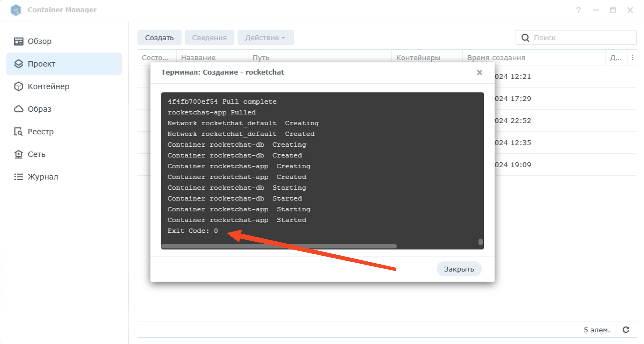
Task: Open the Сеть network section
Action: coord(64,154)
